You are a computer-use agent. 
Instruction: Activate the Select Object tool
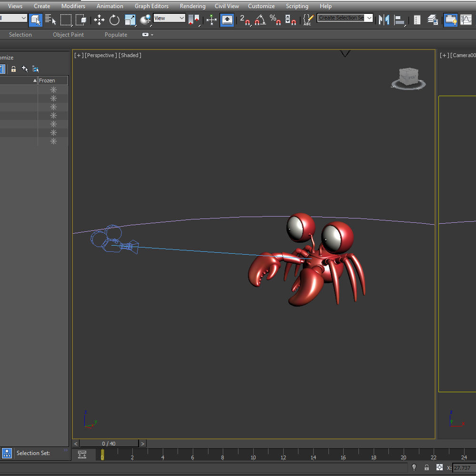36,20
